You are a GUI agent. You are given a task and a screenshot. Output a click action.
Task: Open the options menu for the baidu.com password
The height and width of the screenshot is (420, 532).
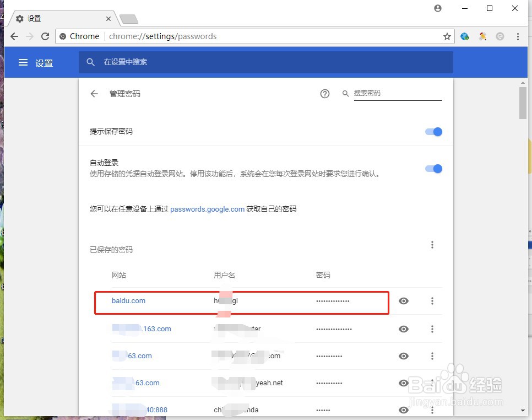tap(432, 301)
